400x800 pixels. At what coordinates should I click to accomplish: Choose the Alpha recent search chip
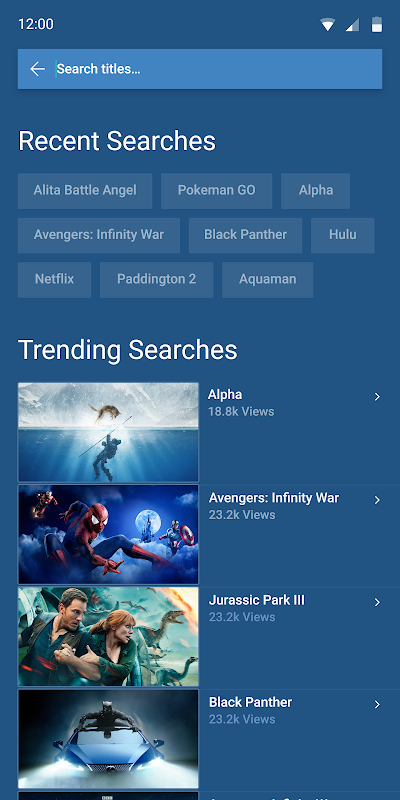coord(316,191)
